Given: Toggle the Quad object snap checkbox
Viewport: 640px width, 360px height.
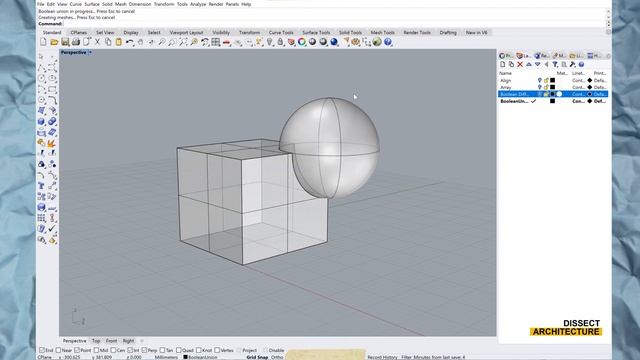Looking at the screenshot, I should [x=178, y=350].
